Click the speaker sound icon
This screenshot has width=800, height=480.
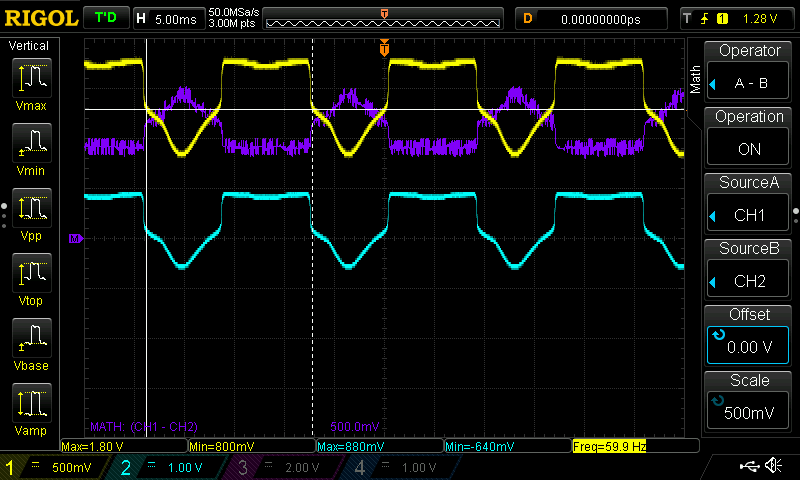pos(773,466)
